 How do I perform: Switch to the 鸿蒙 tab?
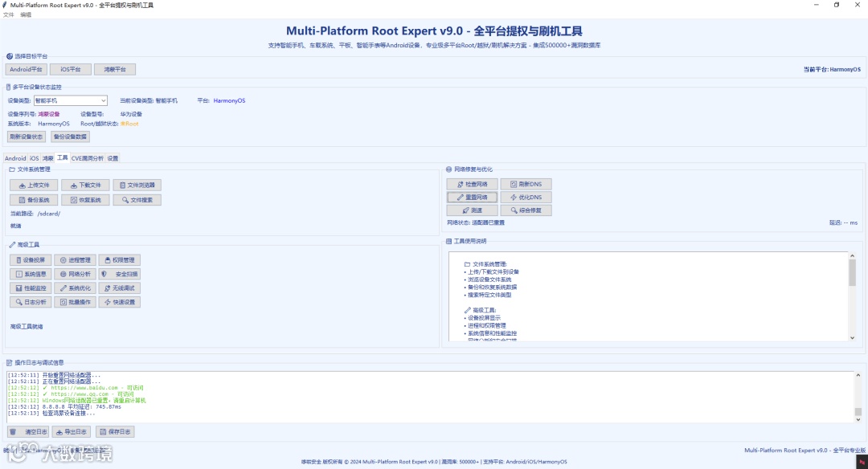pyautogui.click(x=48, y=158)
